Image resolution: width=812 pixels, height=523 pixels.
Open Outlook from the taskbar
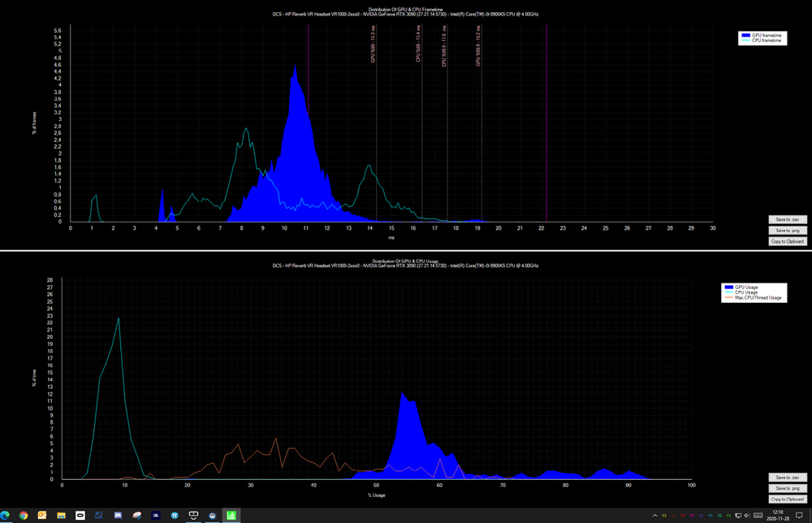[x=42, y=515]
